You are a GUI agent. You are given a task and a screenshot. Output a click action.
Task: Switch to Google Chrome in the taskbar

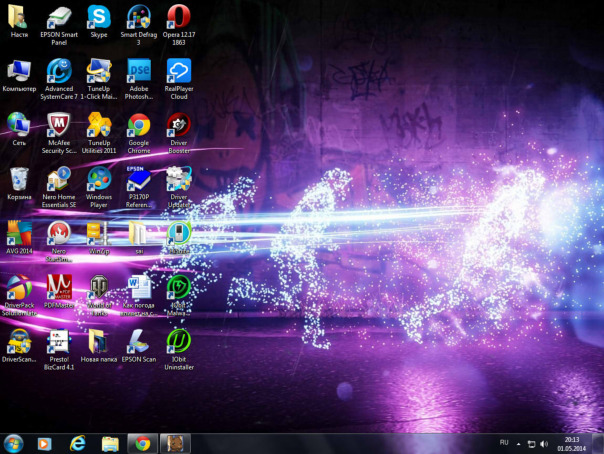click(142, 443)
